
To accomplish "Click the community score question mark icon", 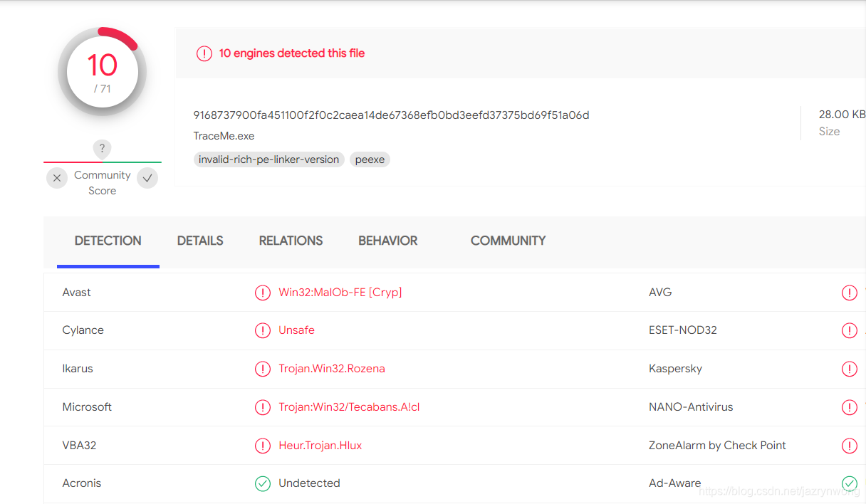I will [x=102, y=149].
